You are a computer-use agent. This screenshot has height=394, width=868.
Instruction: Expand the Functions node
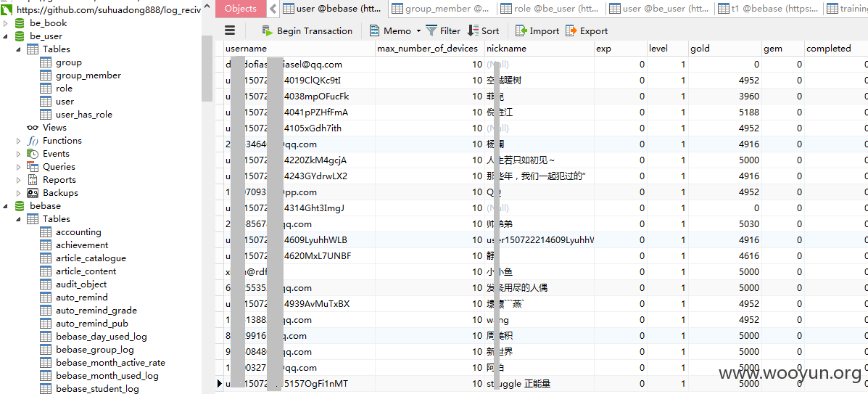19,141
